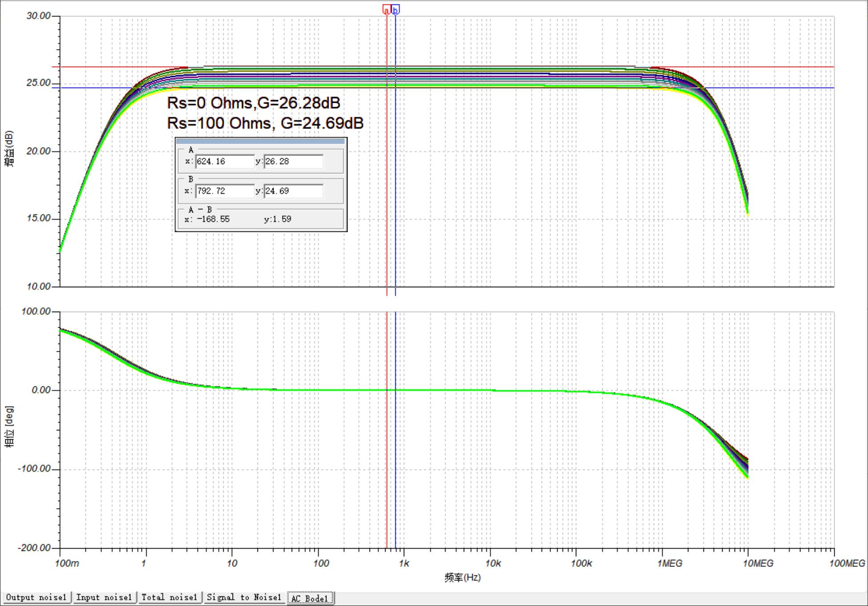Click cursor B y field showing 24.69
Viewport: 868px width, 606px height.
(x=293, y=191)
